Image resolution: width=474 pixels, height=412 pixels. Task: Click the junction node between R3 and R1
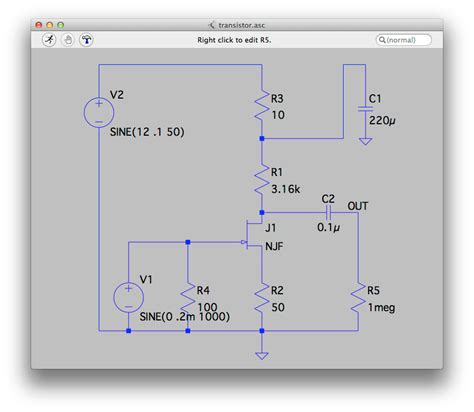click(262, 138)
